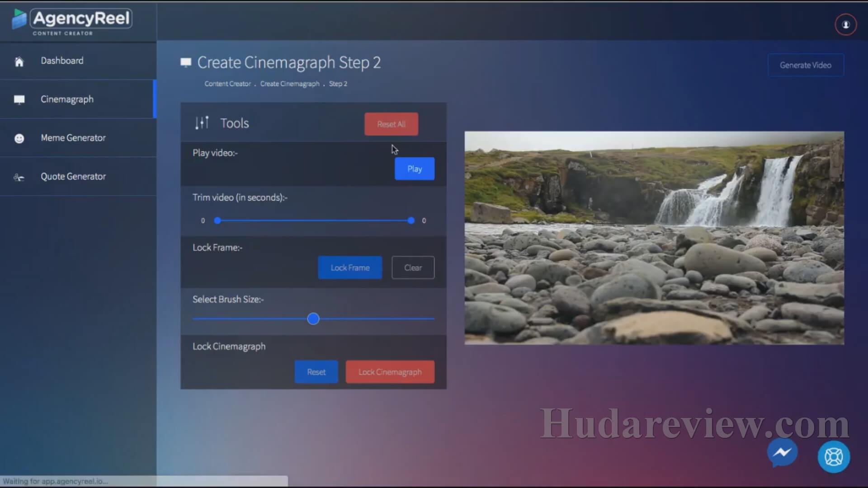Click the Tools panel icon
This screenshot has height=488, width=868.
[202, 123]
